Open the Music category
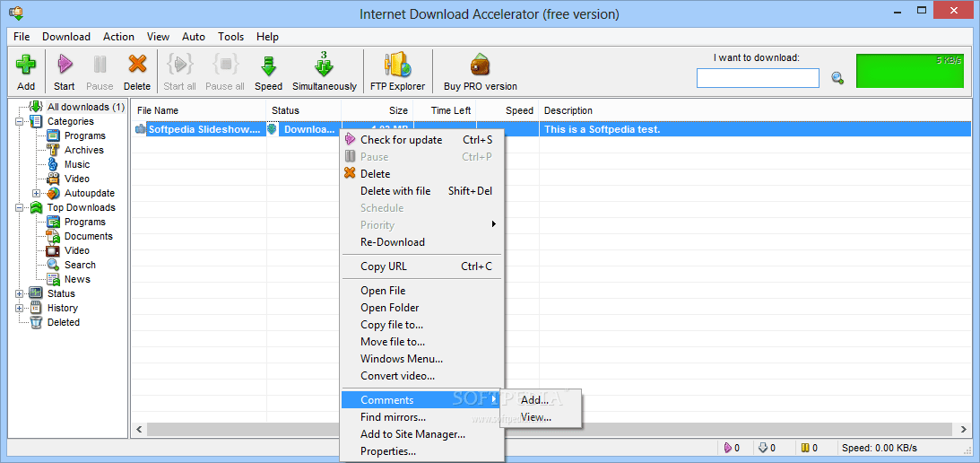Image resolution: width=980 pixels, height=463 pixels. tap(77, 164)
